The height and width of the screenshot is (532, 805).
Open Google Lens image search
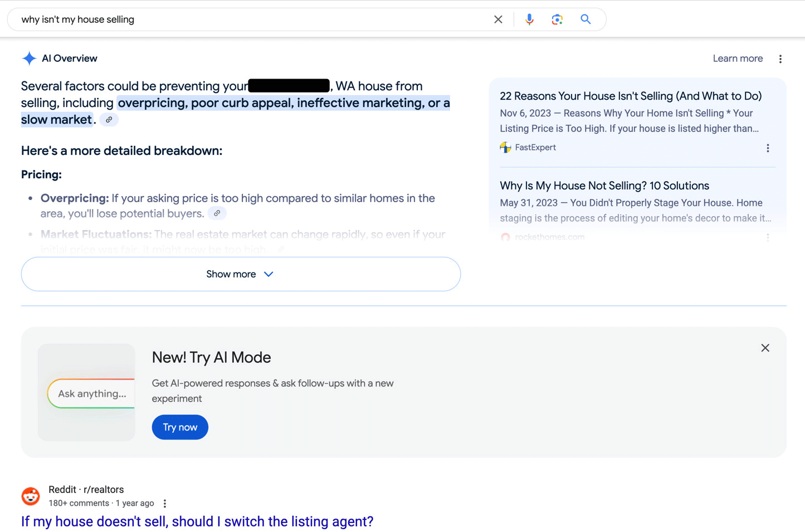coord(557,19)
